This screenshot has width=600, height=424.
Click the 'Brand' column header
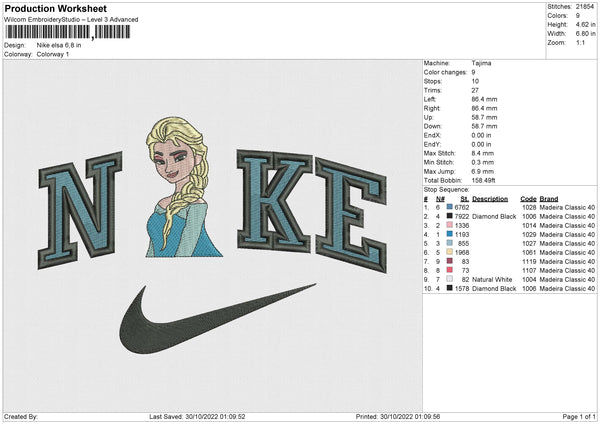[x=549, y=199]
